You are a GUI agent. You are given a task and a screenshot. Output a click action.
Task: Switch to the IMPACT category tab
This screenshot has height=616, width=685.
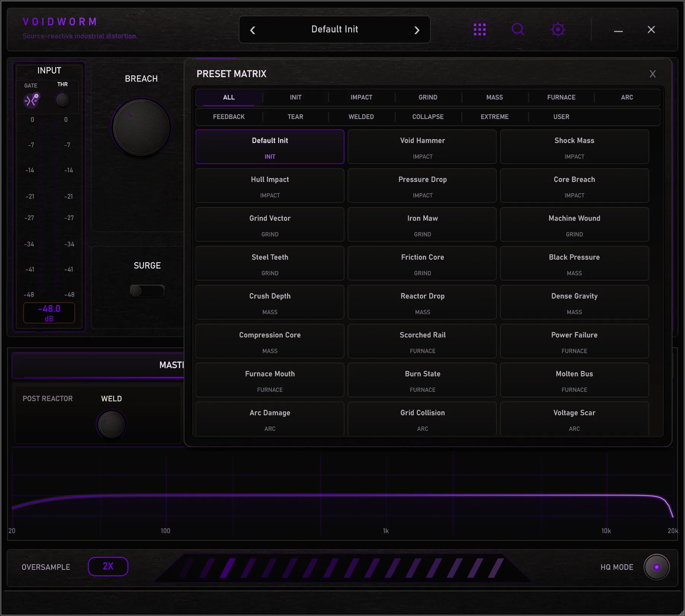[x=362, y=97]
